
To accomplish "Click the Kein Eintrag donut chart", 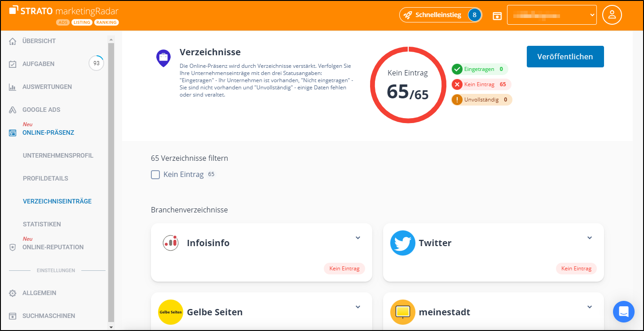I will (408, 84).
